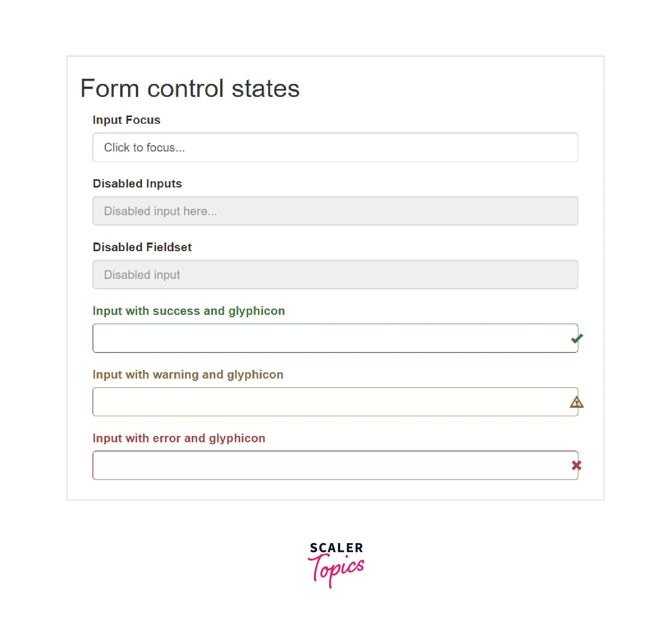Click the Scaler Topics logo
This screenshot has width=672, height=627.
336,564
